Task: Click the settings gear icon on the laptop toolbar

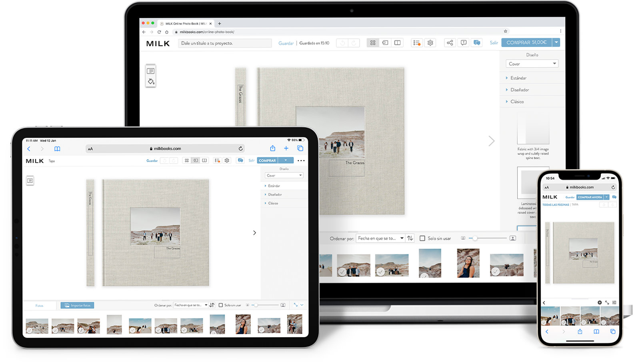Action: coord(430,43)
